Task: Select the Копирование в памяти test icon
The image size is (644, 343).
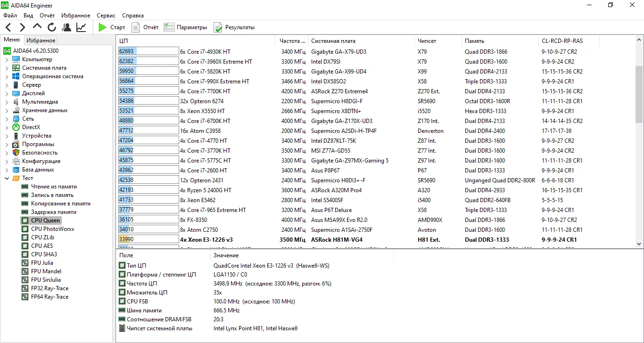Action: click(x=25, y=204)
